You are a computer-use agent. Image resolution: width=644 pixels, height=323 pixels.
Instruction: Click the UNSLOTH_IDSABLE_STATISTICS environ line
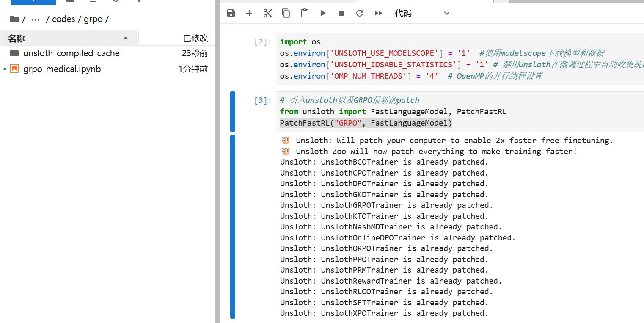click(462, 65)
